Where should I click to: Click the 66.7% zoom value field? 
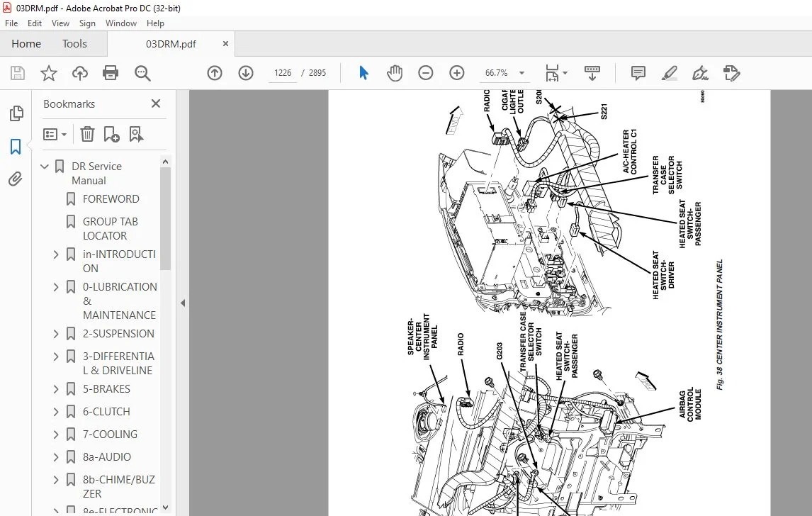point(496,73)
